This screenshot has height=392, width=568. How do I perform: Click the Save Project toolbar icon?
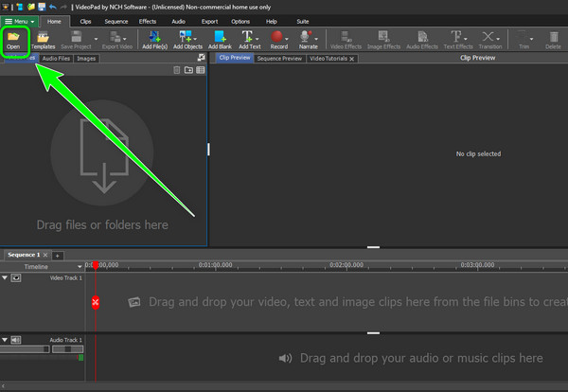[x=76, y=37]
